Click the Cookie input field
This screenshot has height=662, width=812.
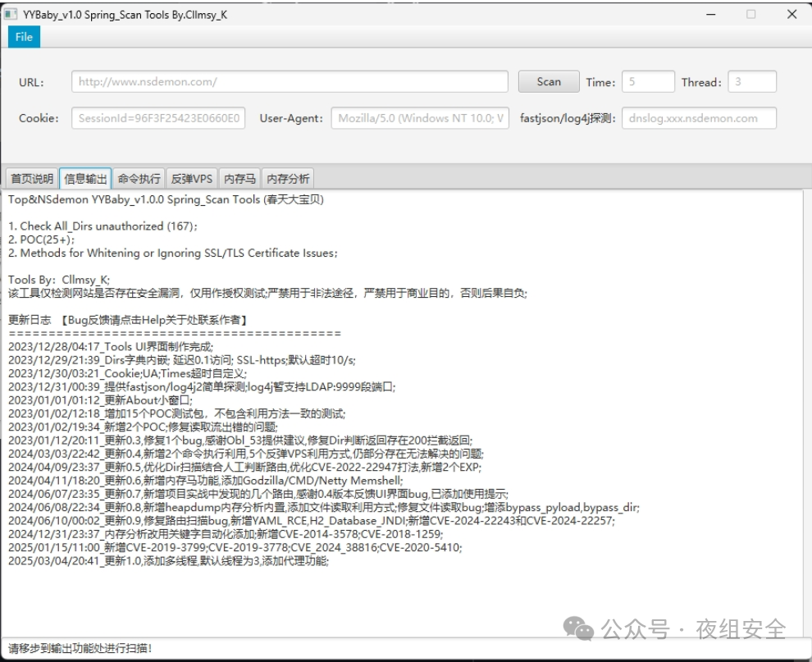(158, 118)
